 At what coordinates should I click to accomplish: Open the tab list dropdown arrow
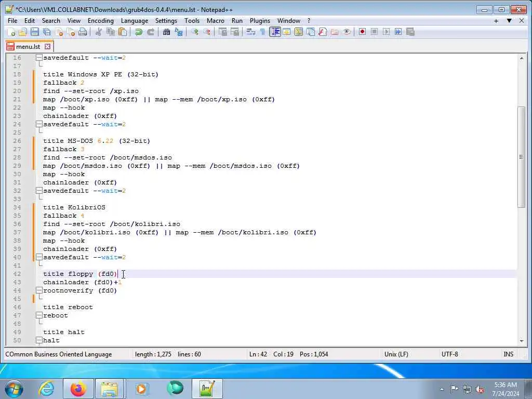pos(509,21)
